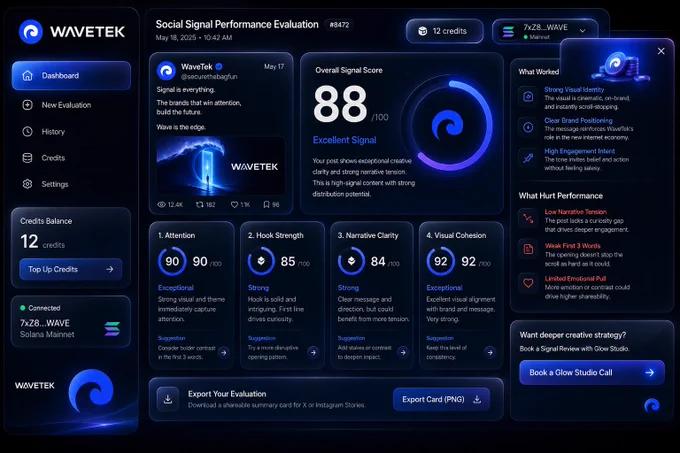This screenshot has width=680, height=453.
Task: Click the Low Narrative Tension icon
Action: pyautogui.click(x=528, y=218)
